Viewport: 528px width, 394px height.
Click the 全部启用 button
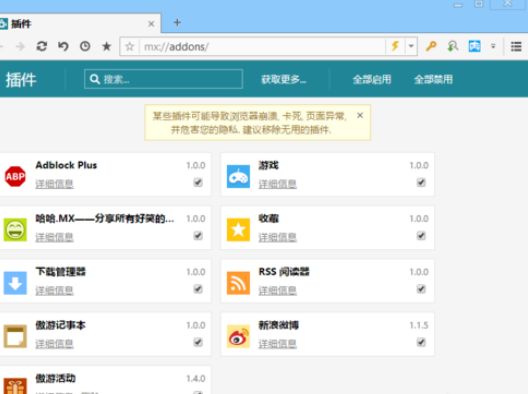(372, 79)
